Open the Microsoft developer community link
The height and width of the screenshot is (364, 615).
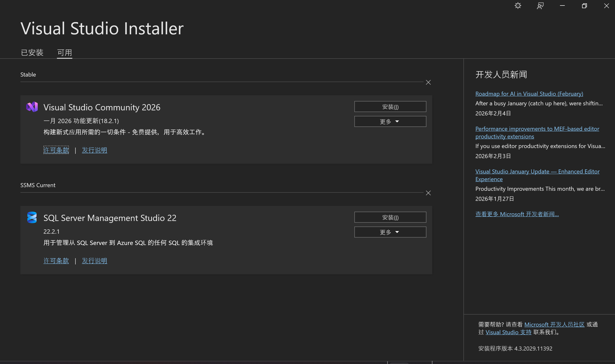554,324
